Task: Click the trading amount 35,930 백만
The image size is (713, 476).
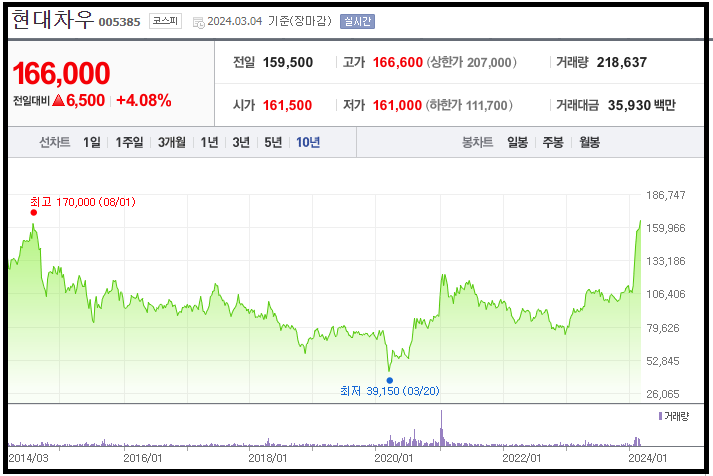Action: pos(642,105)
